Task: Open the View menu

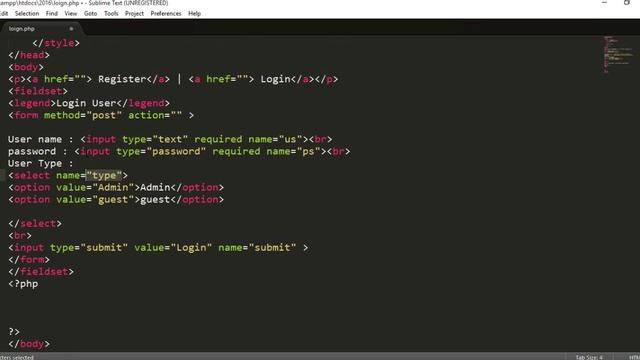Action: (x=71, y=13)
